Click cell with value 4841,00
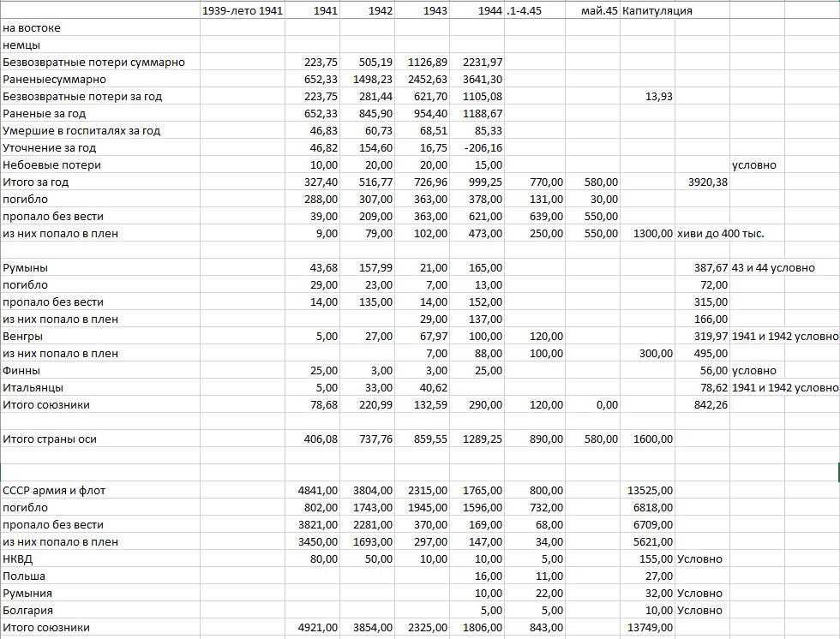This screenshot has width=840, height=639. point(312,490)
